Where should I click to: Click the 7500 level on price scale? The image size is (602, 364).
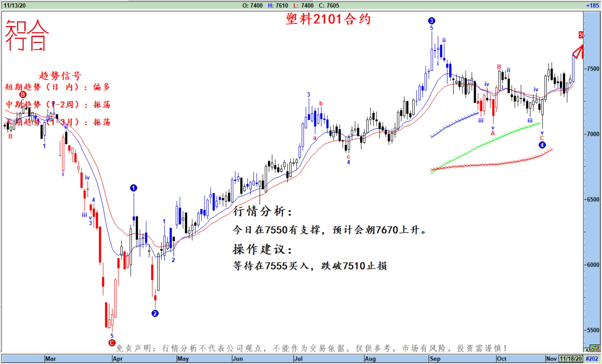pos(593,69)
